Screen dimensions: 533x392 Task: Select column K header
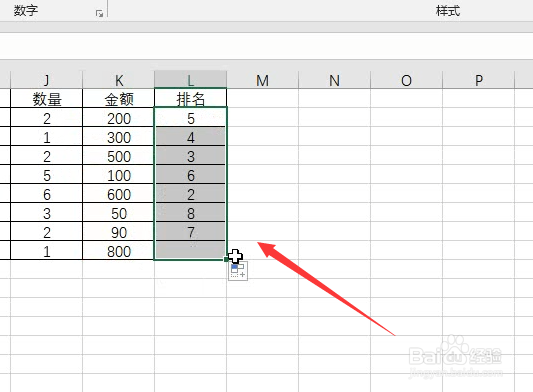119,80
